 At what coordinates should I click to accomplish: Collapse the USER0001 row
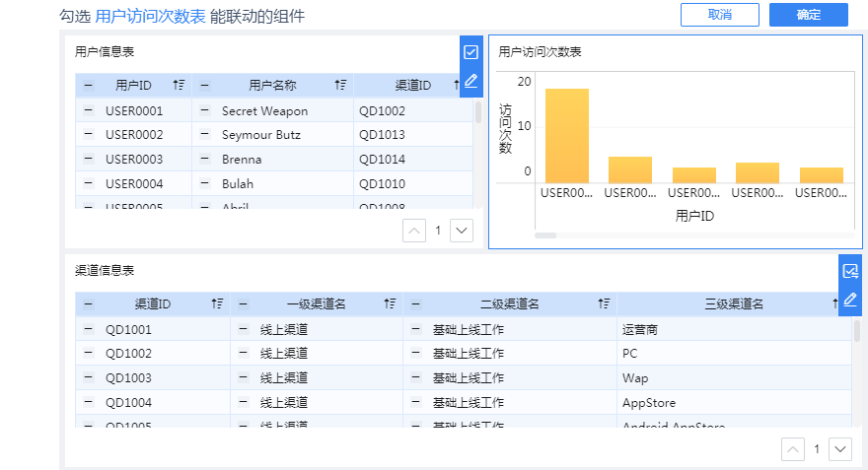click(x=88, y=110)
